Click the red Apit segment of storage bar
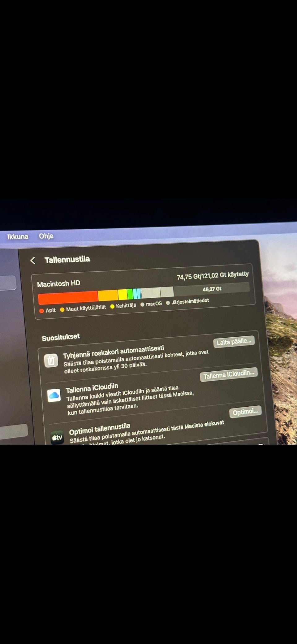 68,298
